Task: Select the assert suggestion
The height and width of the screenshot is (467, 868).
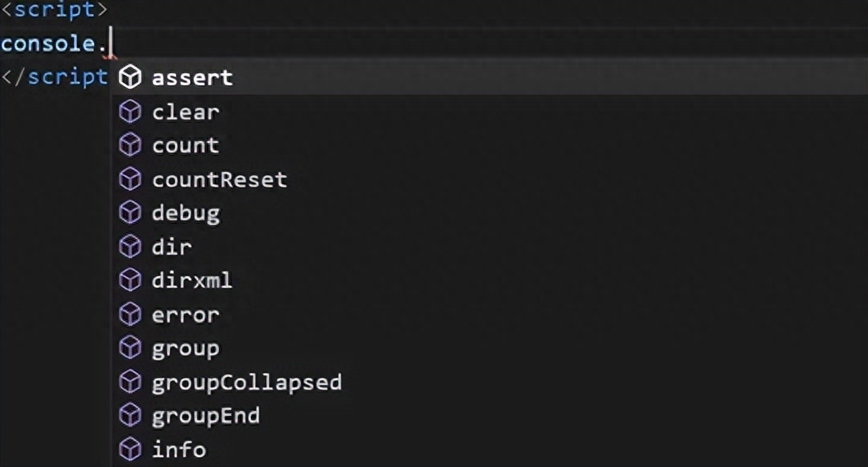Action: pos(490,77)
